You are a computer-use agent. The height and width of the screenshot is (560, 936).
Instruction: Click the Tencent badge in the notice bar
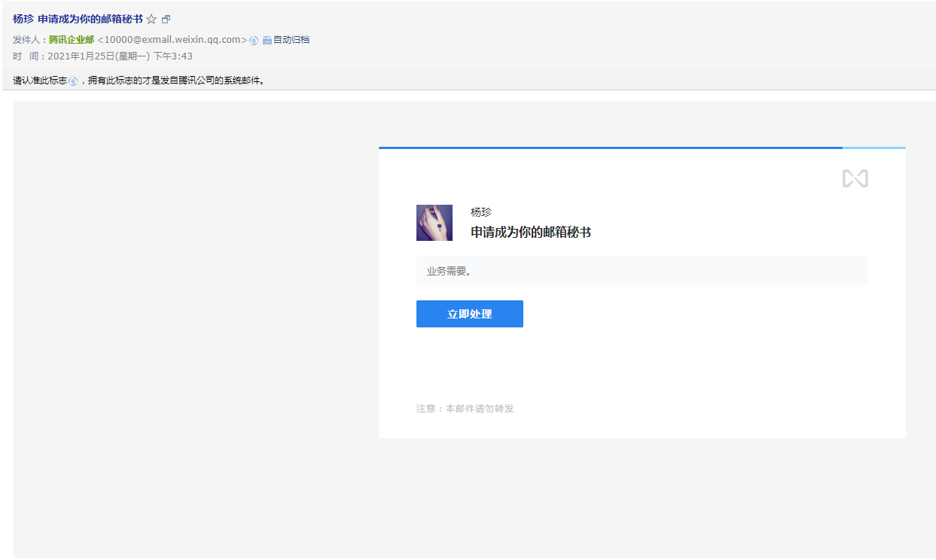tap(73, 81)
